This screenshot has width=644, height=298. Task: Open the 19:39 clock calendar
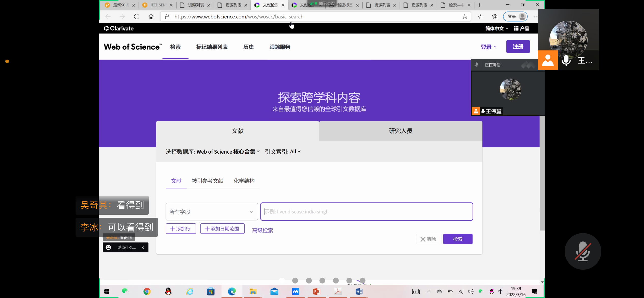[516, 292]
